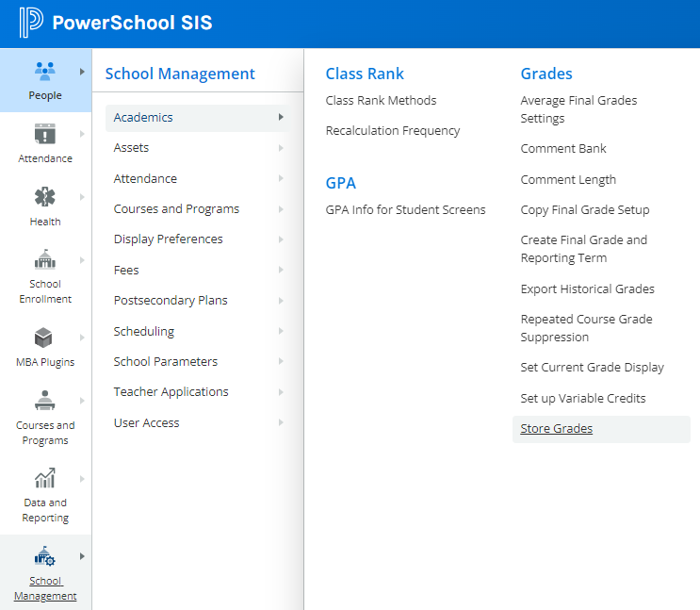Click the School Management gear building icon
Image resolution: width=700 pixels, height=610 pixels.
pos(45,556)
